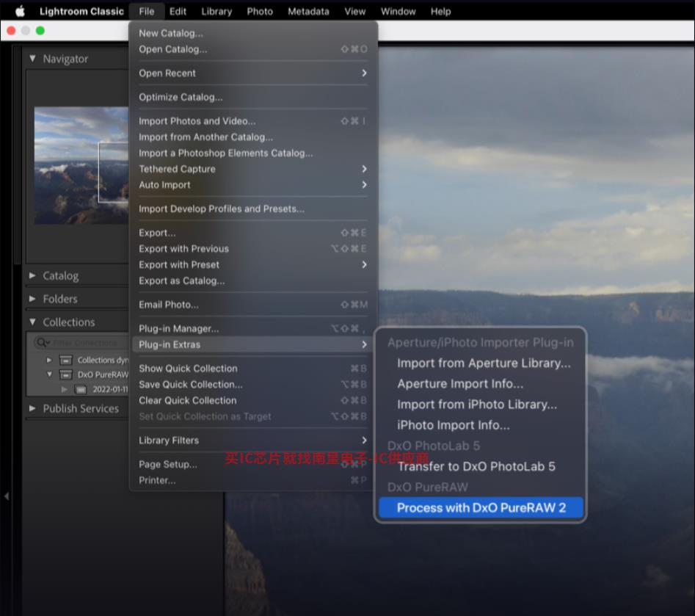Viewport: 695px width, 616px height.
Task: Select Import a Photoshop Elements Catalog…
Action: click(x=253, y=153)
